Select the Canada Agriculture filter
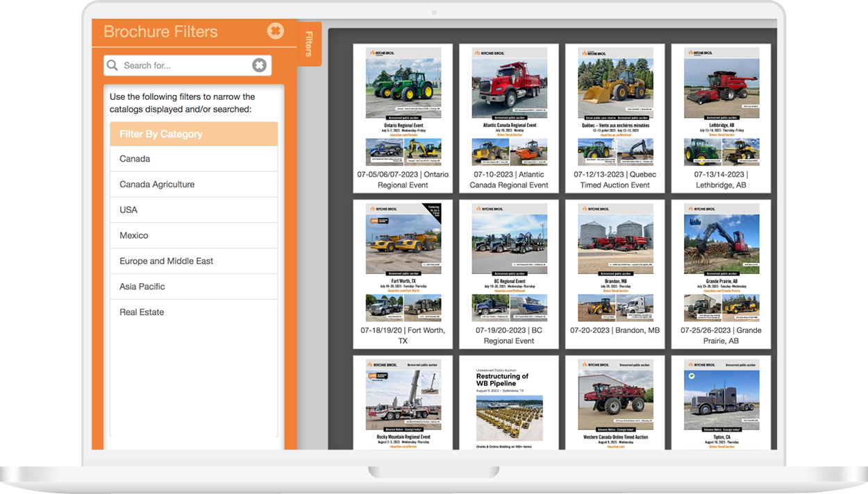Viewport: 868px width, 494px height. [194, 184]
